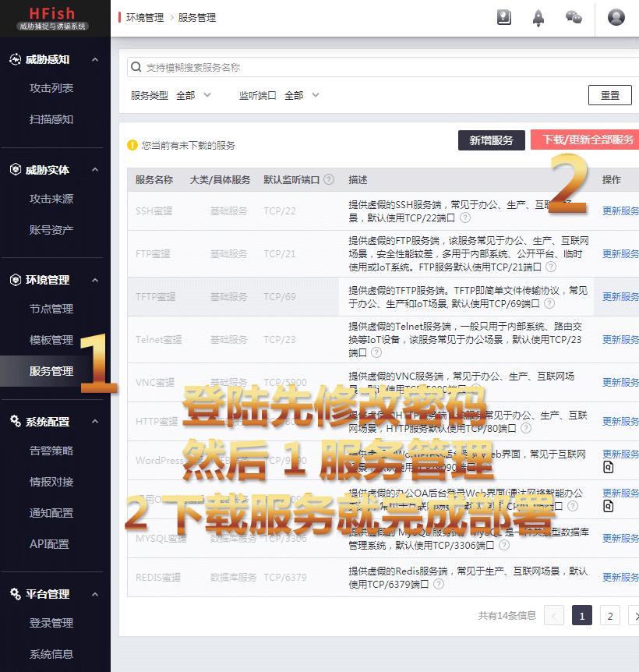Open the user avatar menu
This screenshot has height=672, width=639.
(x=616, y=18)
